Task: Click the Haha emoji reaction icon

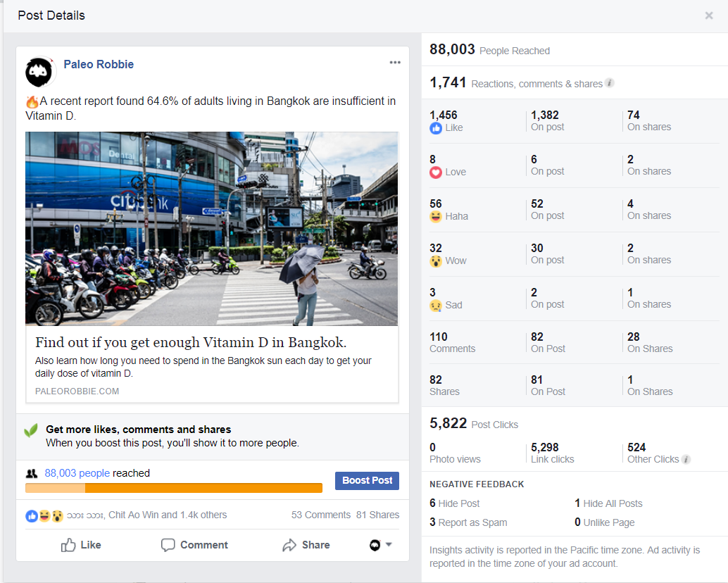Action: click(x=436, y=217)
